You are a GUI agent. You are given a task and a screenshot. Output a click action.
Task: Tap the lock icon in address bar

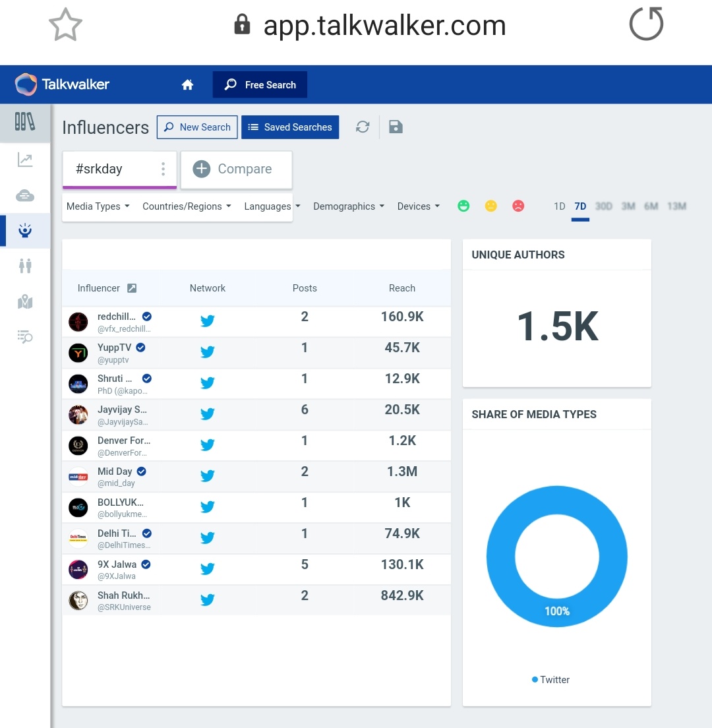click(x=242, y=24)
